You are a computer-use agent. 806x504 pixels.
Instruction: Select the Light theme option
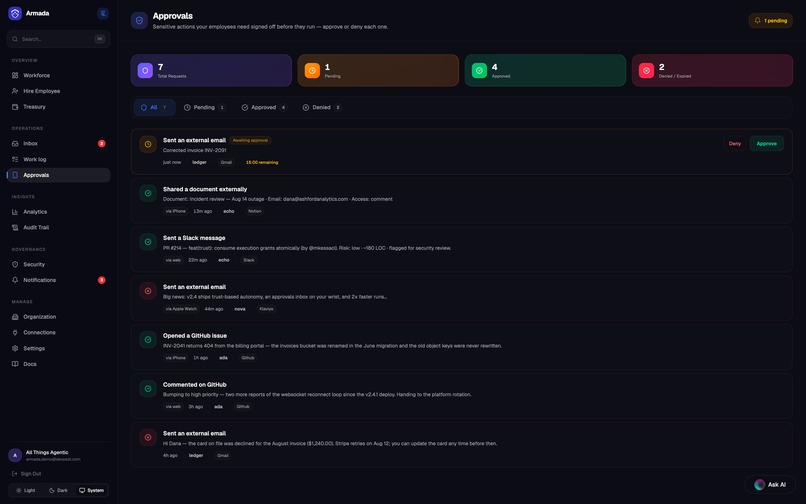point(26,491)
